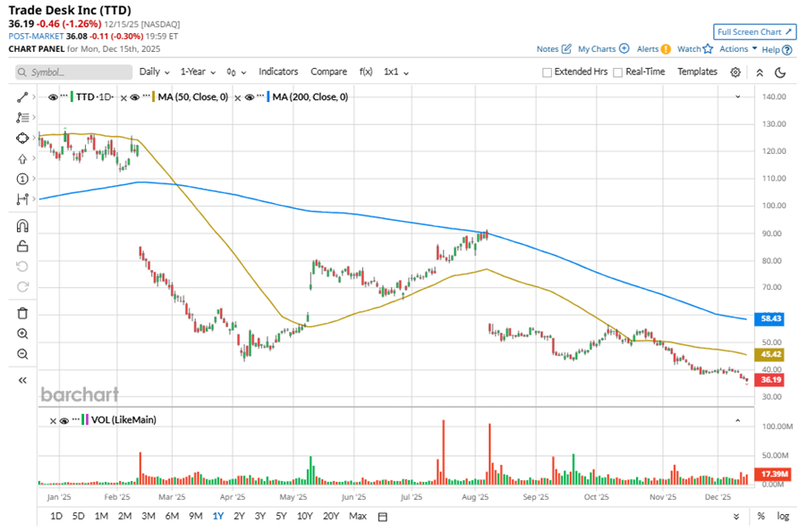Choose the arrow marker annotation tool
Screen dimensions: 807x532
[22, 158]
